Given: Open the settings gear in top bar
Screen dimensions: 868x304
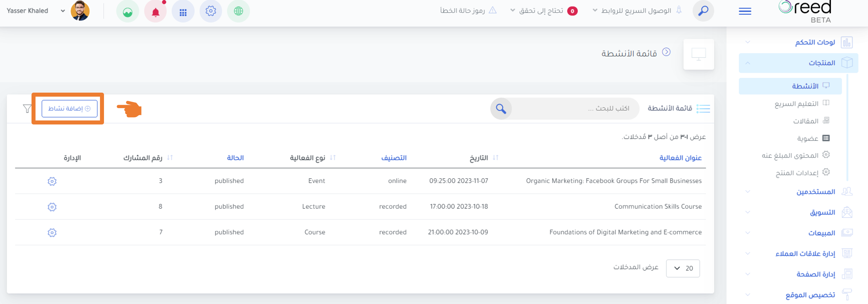Looking at the screenshot, I should [x=211, y=11].
